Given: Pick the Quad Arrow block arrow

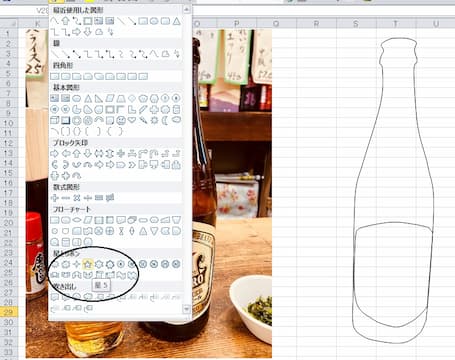Looking at the screenshot, I should pyautogui.click(x=121, y=154).
